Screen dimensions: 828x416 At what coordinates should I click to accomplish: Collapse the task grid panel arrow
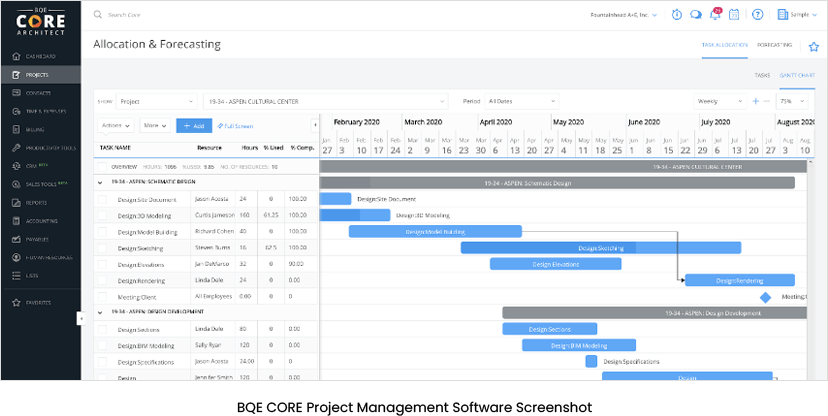pos(315,126)
